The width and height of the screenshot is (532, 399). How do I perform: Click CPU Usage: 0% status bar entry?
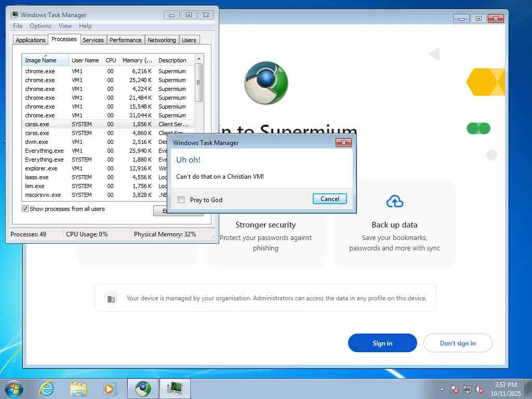coord(87,234)
